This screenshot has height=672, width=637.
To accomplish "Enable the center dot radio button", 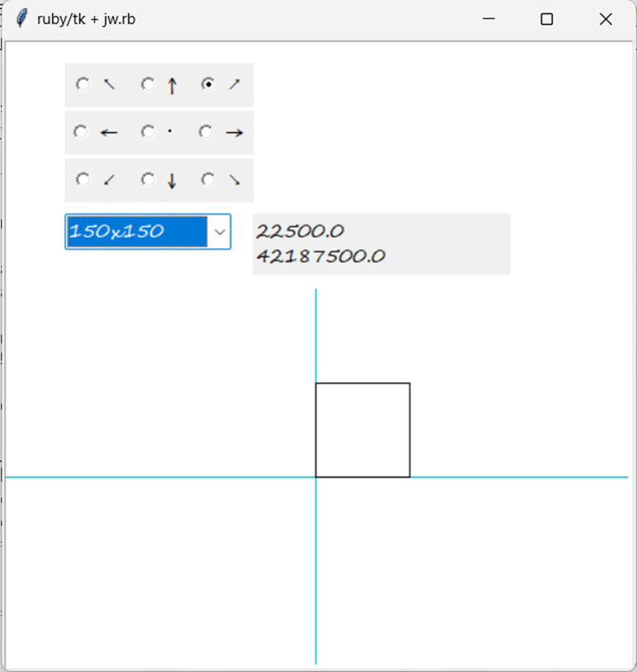I will (x=147, y=132).
